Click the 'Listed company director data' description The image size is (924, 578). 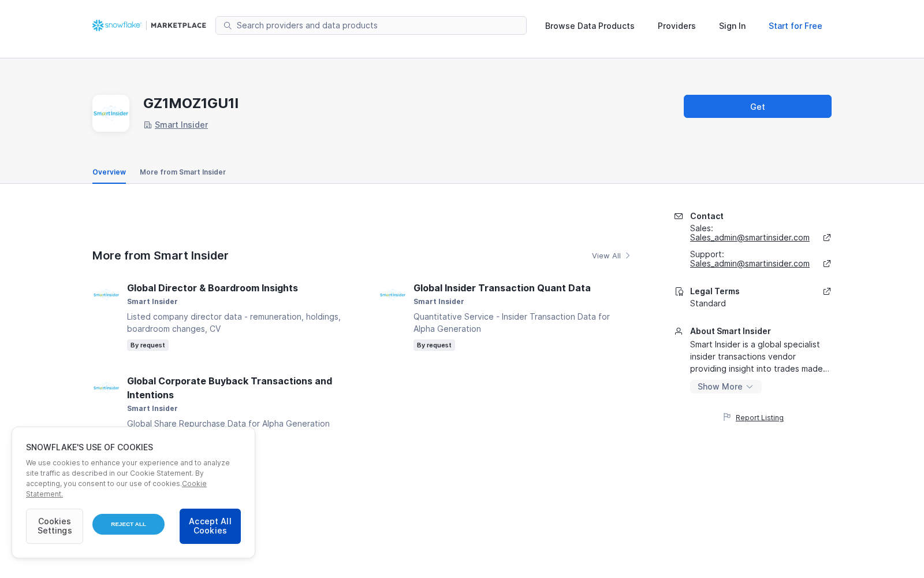point(234,323)
